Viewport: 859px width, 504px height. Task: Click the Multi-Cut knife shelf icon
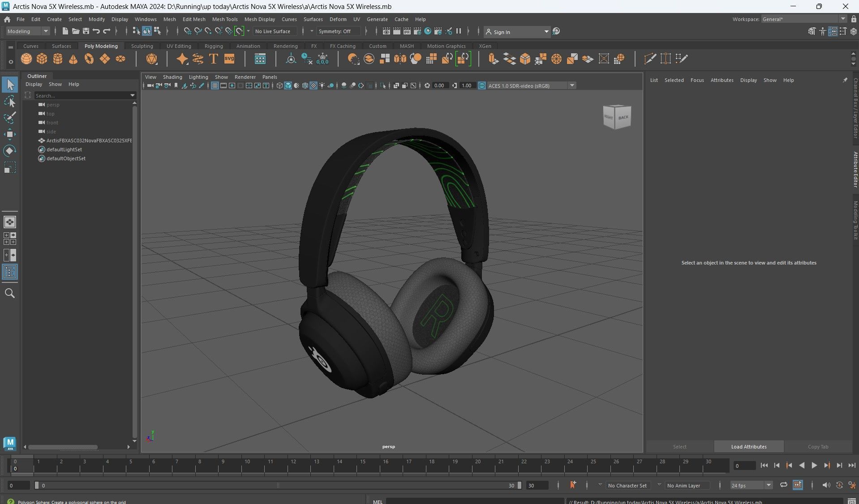650,59
